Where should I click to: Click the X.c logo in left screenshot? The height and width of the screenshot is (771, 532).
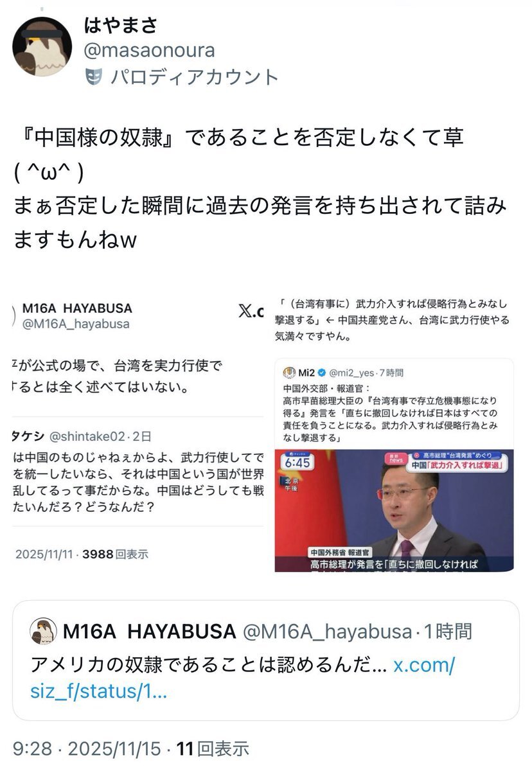pos(250,312)
